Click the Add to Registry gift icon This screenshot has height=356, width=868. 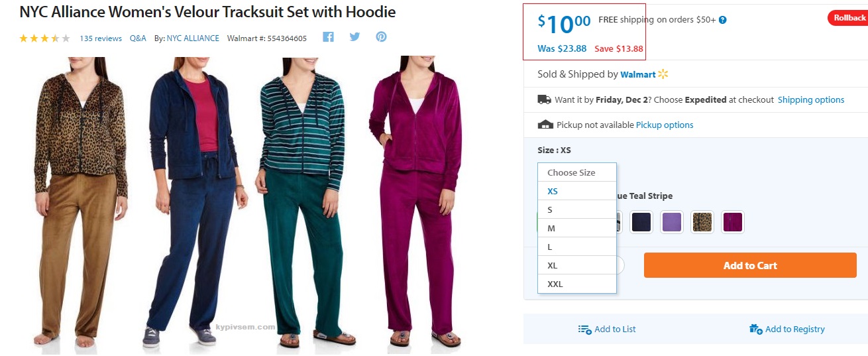point(755,329)
